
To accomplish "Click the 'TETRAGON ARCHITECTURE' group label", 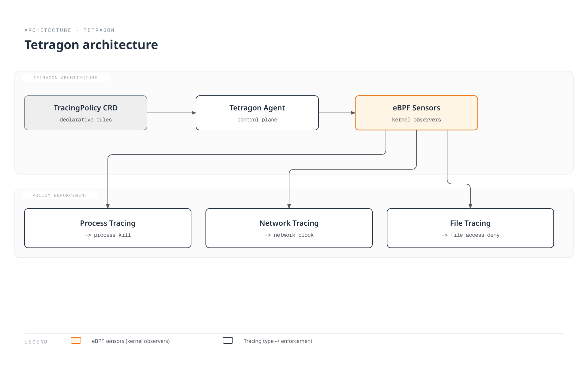I will [x=65, y=78].
